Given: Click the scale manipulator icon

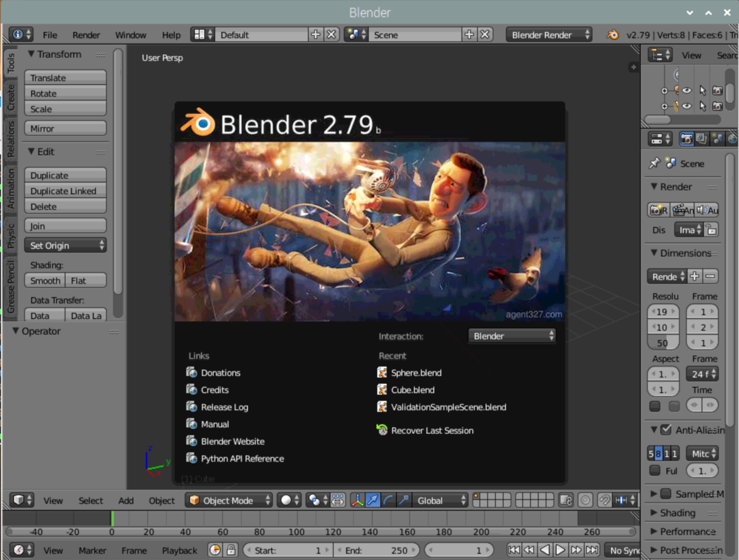Looking at the screenshot, I should 404,500.
